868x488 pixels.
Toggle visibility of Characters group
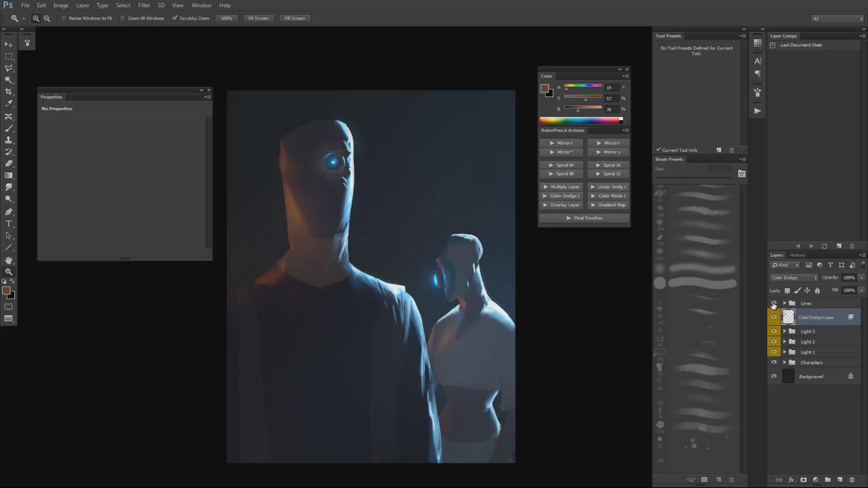pos(774,363)
